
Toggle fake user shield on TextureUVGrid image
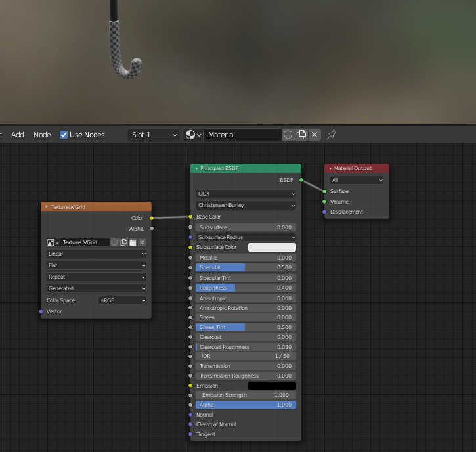[x=114, y=242]
